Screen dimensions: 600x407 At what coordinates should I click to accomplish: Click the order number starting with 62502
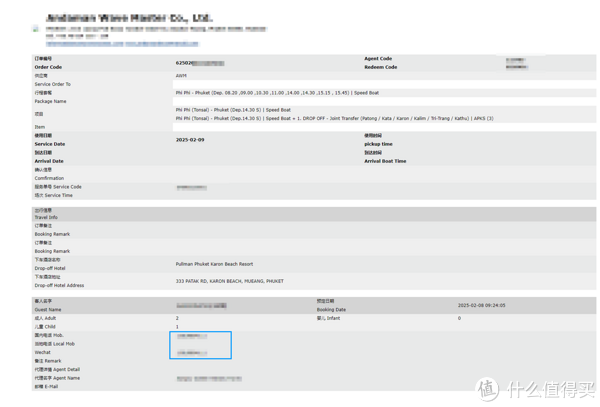coord(200,63)
